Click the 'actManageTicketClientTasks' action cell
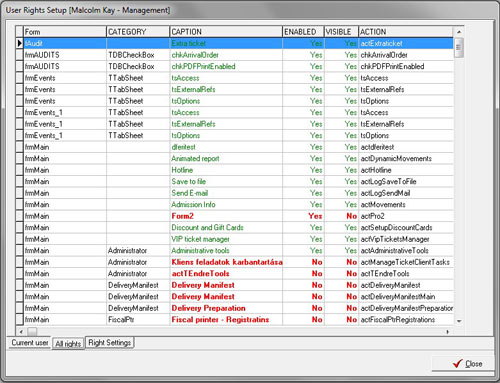 (406, 262)
